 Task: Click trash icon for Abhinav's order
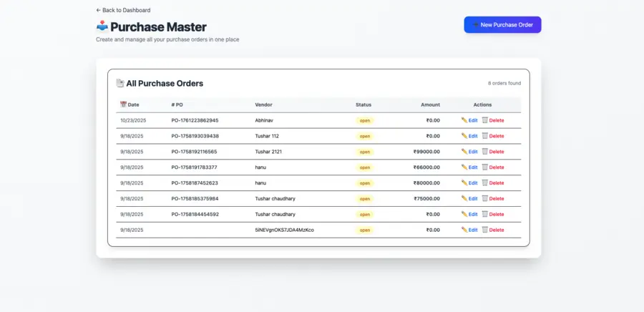click(x=484, y=120)
